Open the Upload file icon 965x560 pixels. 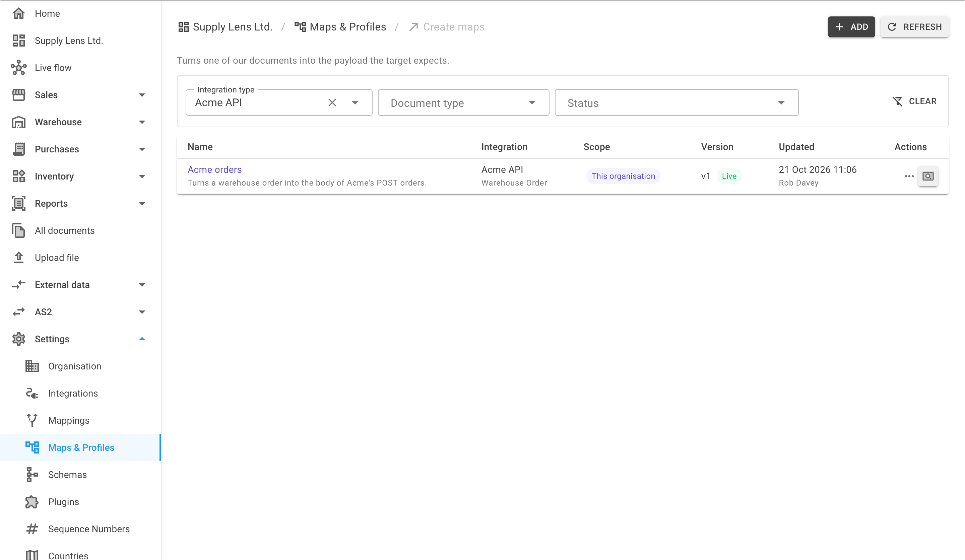19,258
